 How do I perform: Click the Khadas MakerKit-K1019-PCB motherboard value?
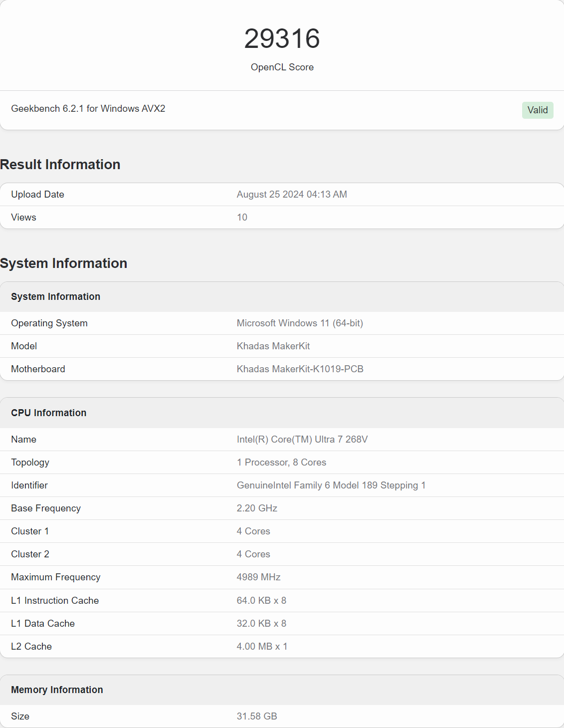click(300, 369)
